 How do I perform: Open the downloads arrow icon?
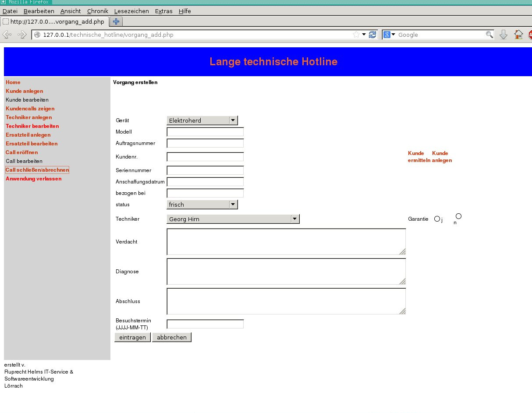504,35
